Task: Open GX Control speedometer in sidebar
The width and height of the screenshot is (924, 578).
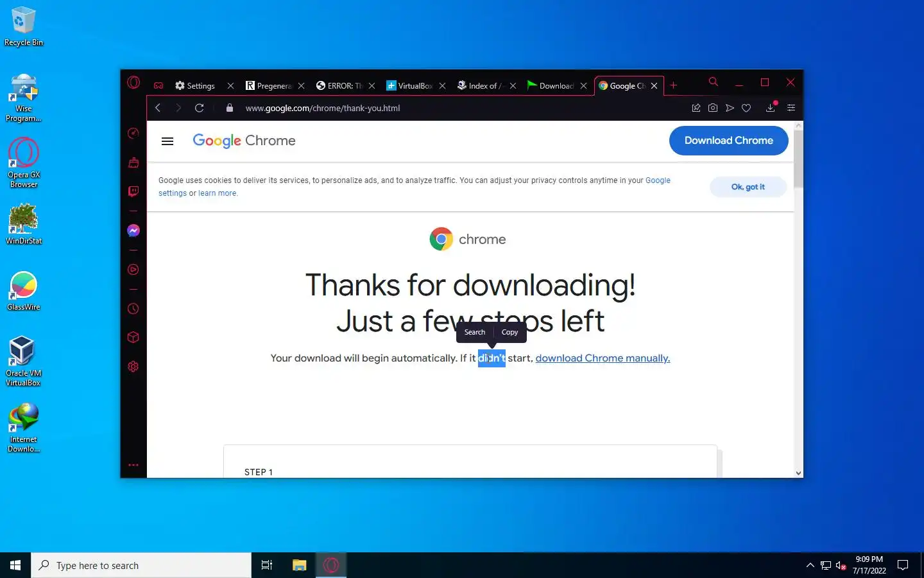Action: coord(133,133)
